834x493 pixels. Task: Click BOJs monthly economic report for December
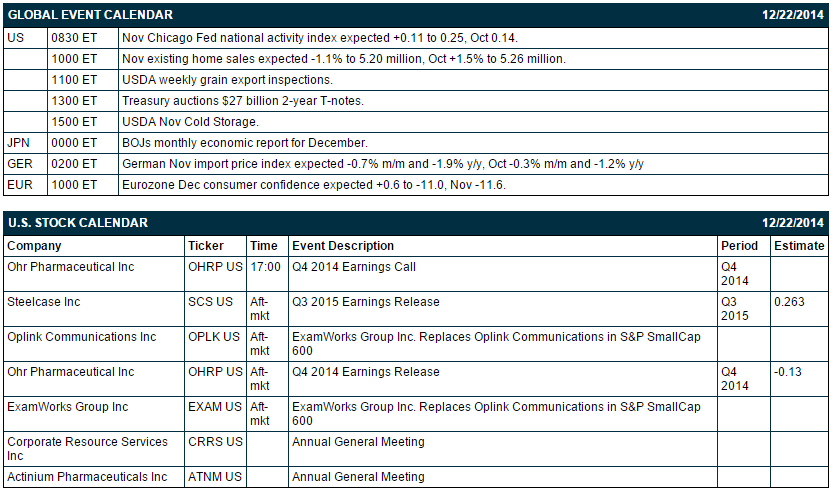click(x=245, y=143)
